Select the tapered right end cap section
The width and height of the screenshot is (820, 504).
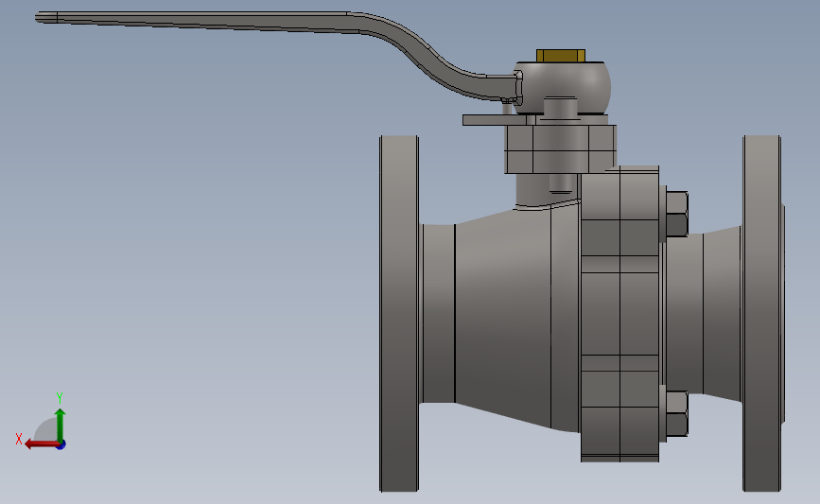[722, 314]
